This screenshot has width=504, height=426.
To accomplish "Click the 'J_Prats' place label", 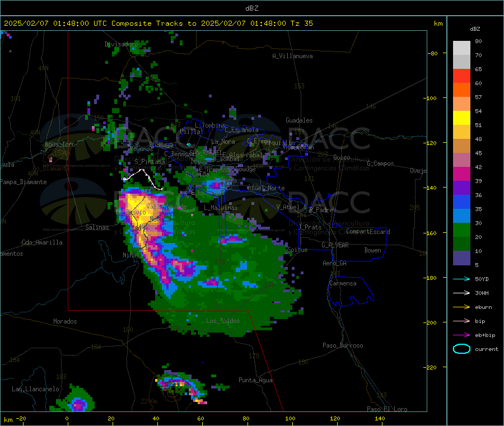I will [x=310, y=227].
